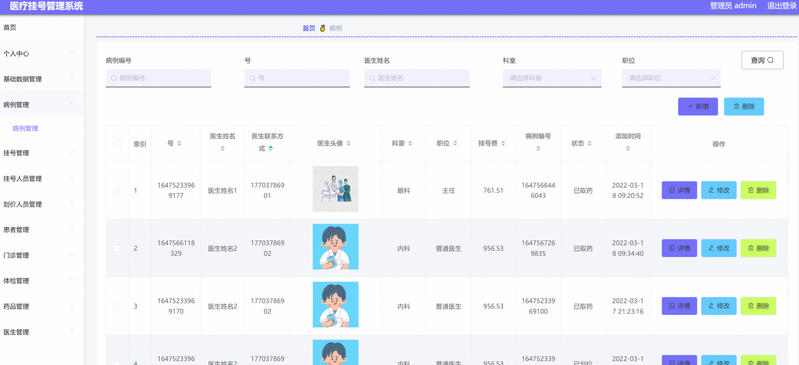Select checkbox of row with 号 1647566118329
The width and height of the screenshot is (799, 365).
(117, 248)
